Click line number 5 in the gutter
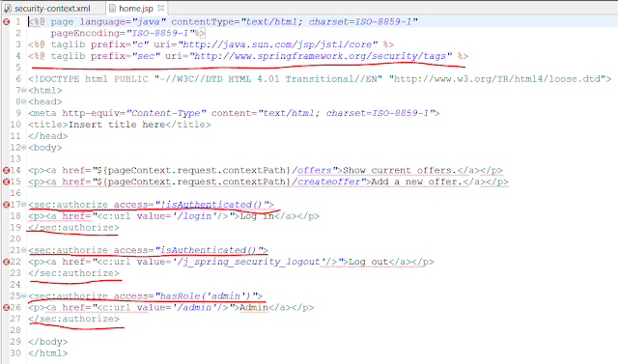Screen dimensions: 618x364 [x=17, y=68]
